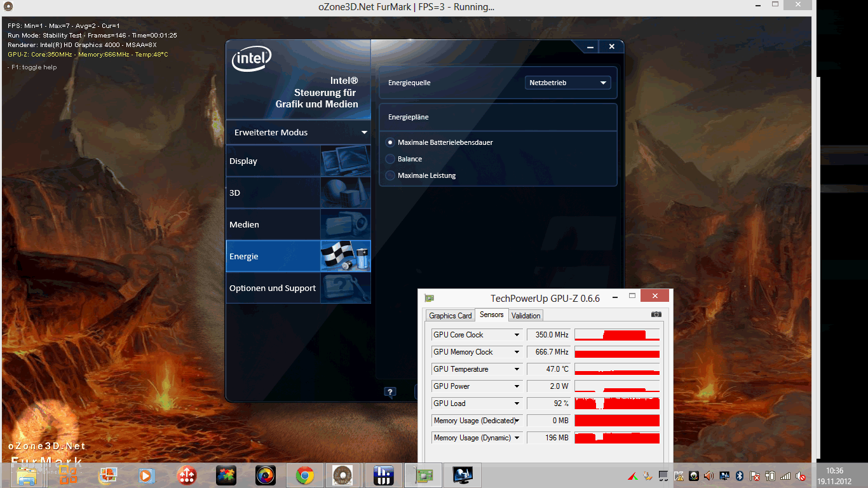Image resolution: width=868 pixels, height=488 pixels.
Task: Click the 2.0 W GPU power value
Action: click(x=549, y=386)
